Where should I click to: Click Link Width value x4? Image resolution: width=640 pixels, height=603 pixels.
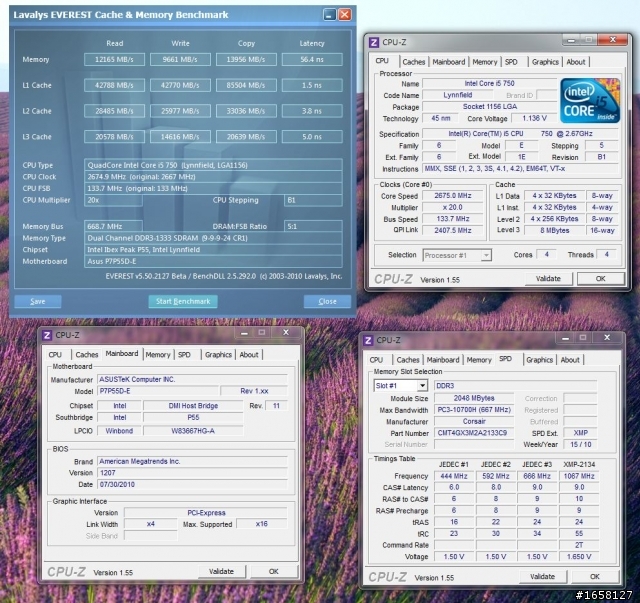[151, 524]
